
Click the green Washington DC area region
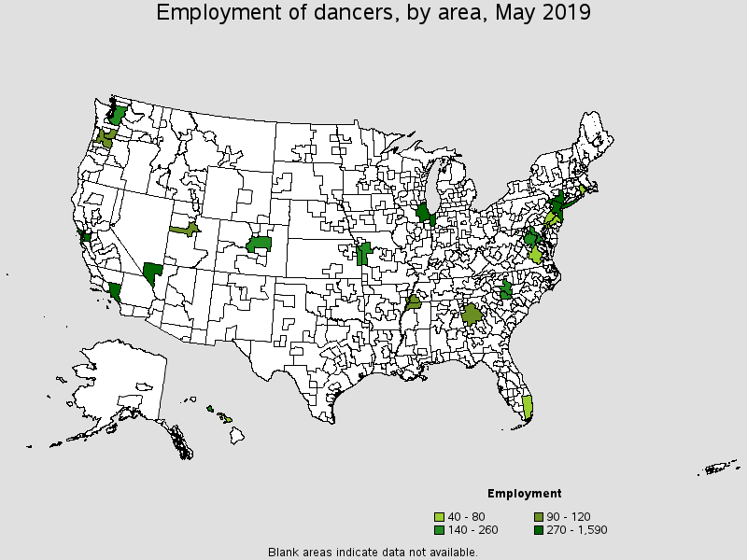530,237
